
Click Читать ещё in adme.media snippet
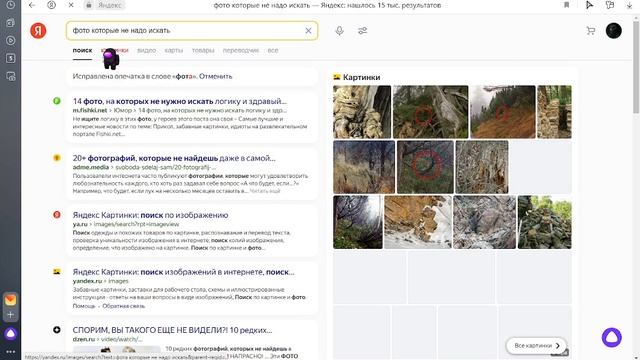[265, 191]
